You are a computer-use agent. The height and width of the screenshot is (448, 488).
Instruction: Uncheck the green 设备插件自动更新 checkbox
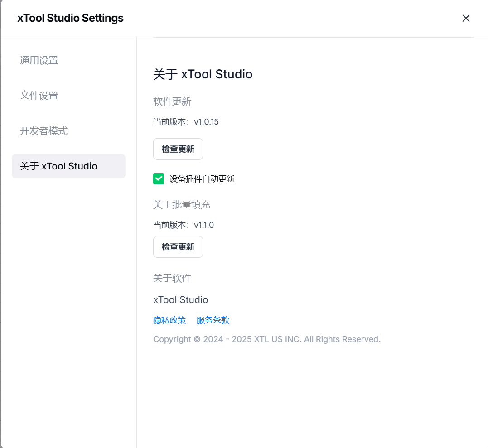click(159, 179)
